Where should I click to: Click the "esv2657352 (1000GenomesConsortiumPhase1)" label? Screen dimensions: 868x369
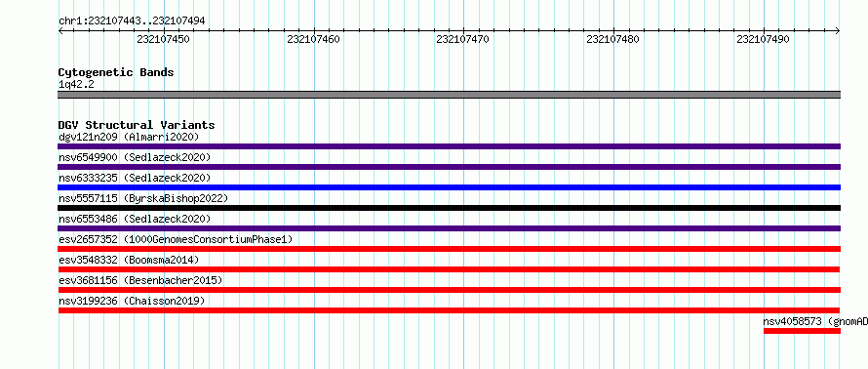(x=176, y=239)
